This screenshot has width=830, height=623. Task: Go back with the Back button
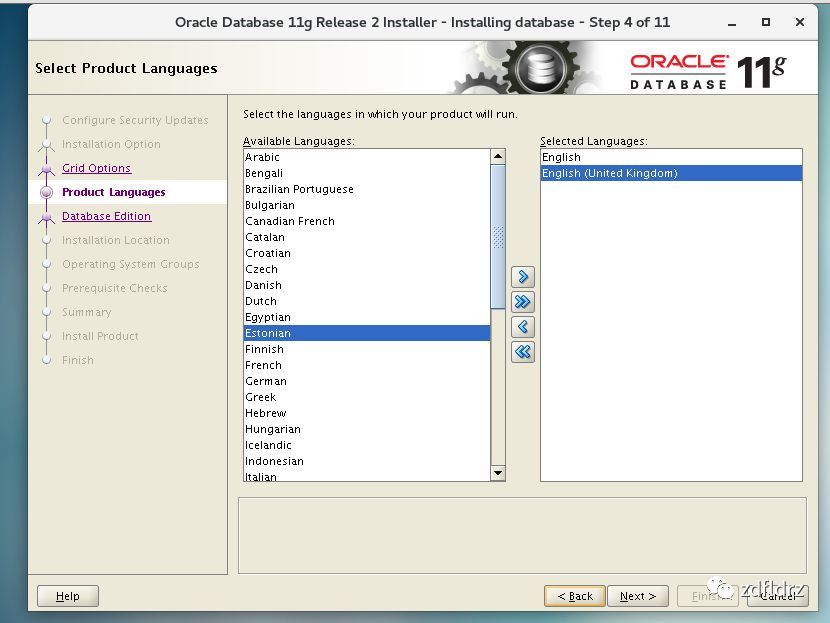575,596
